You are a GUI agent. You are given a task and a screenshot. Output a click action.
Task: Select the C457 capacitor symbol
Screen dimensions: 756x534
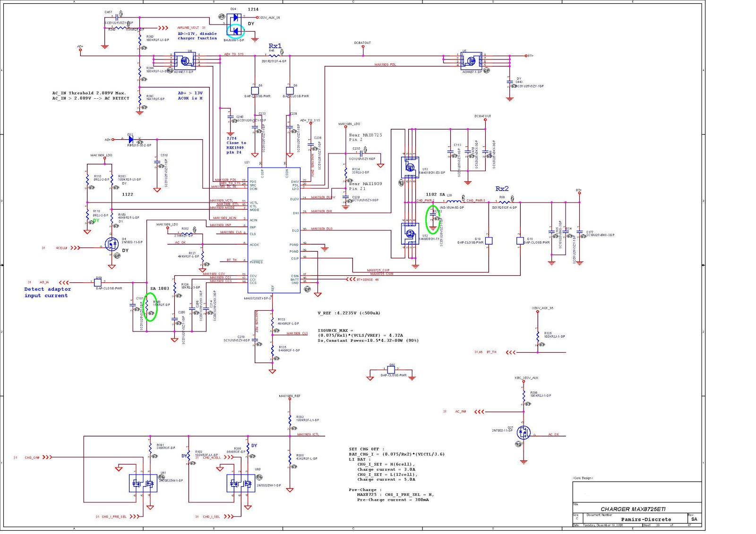[x=116, y=17]
